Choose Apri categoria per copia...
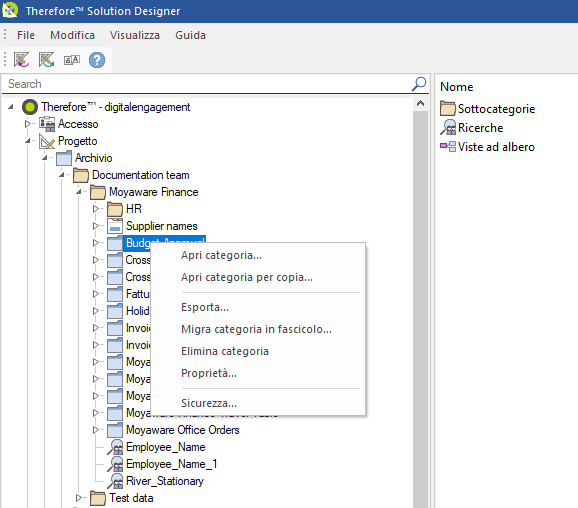The height and width of the screenshot is (508, 578). click(258, 277)
